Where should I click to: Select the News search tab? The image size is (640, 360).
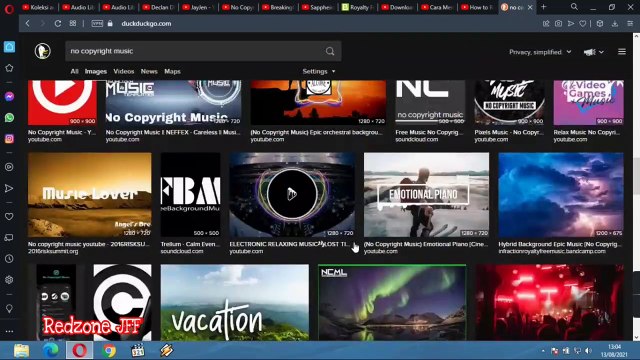149,71
